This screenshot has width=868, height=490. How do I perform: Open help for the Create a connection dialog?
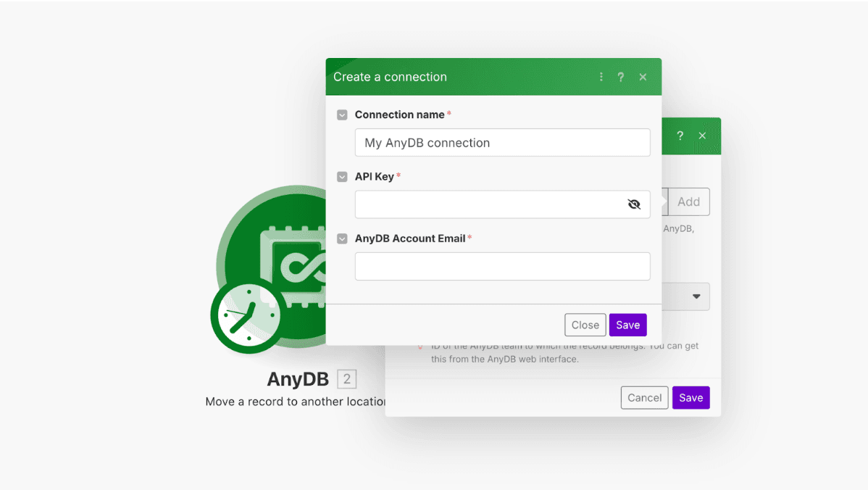tap(620, 76)
